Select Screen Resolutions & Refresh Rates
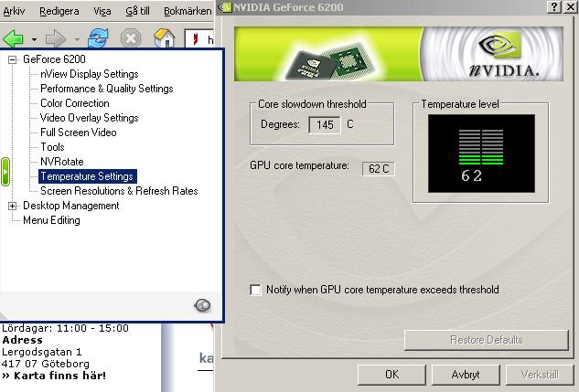The height and width of the screenshot is (392, 579). (119, 191)
